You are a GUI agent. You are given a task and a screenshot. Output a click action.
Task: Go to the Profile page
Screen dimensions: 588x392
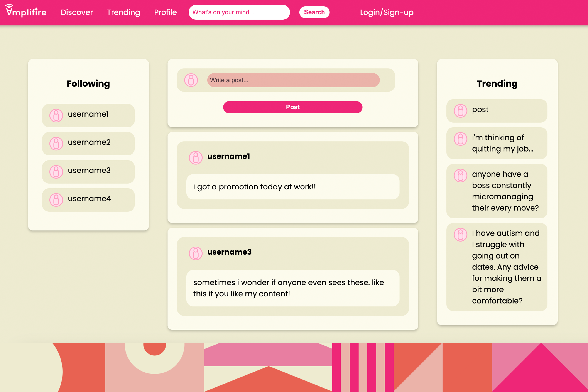(x=165, y=12)
